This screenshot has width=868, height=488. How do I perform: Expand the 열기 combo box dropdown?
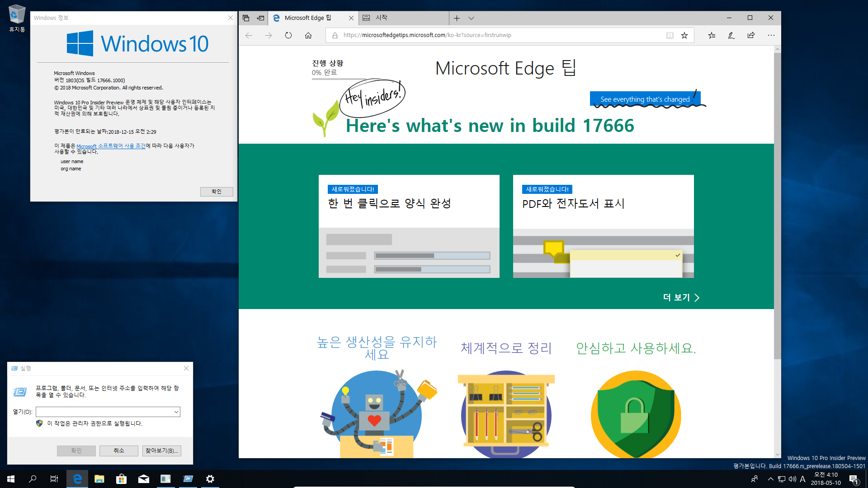pyautogui.click(x=176, y=412)
